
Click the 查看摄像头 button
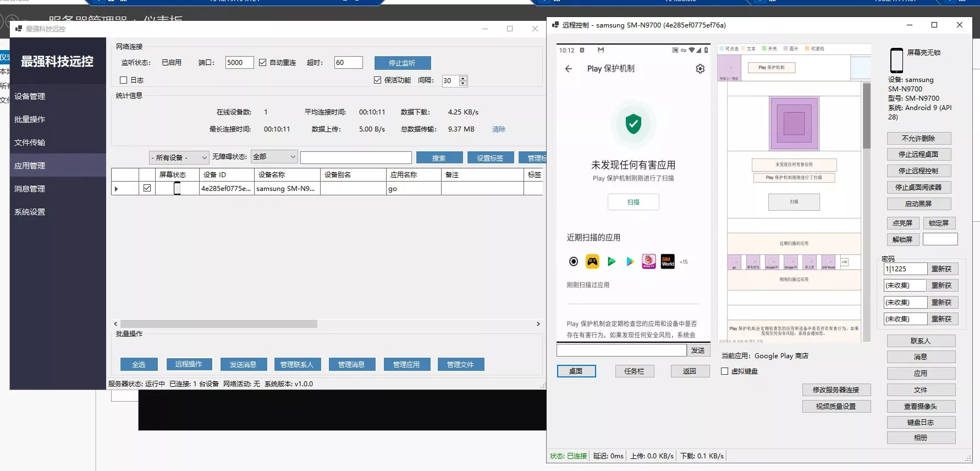pyautogui.click(x=921, y=406)
